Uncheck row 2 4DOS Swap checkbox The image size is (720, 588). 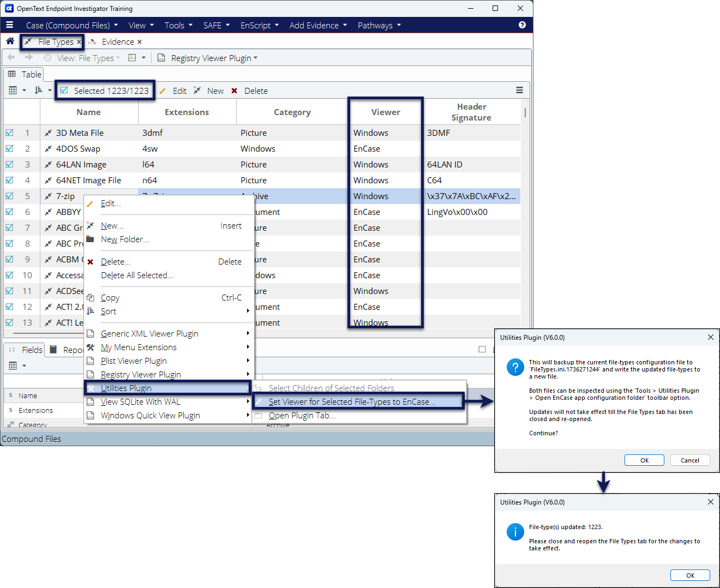tap(10, 148)
